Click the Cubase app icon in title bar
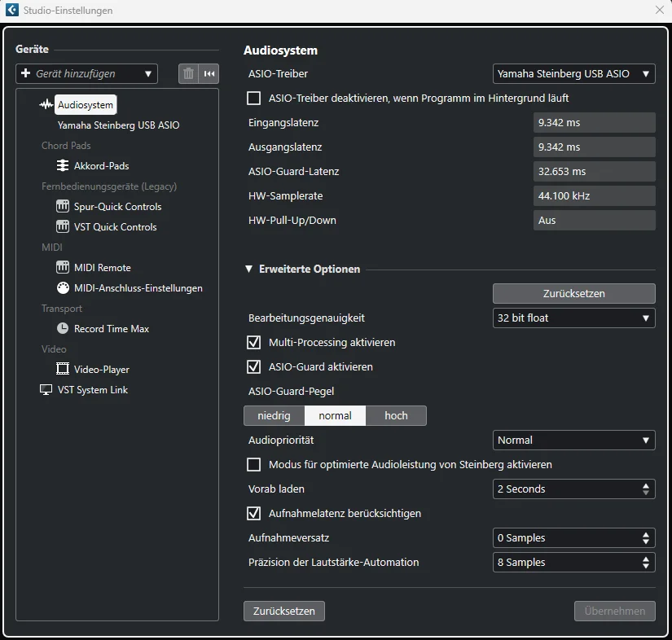The image size is (672, 640). (12, 10)
